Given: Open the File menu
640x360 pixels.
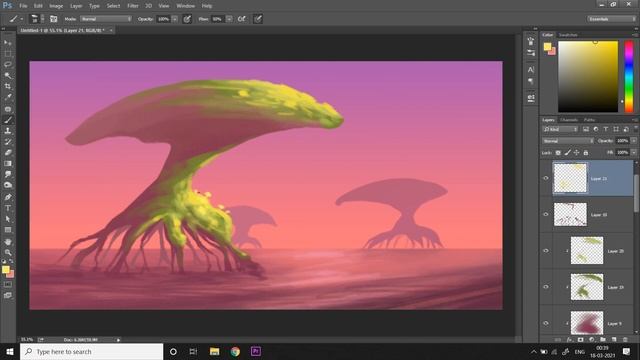Looking at the screenshot, I should (x=23, y=6).
